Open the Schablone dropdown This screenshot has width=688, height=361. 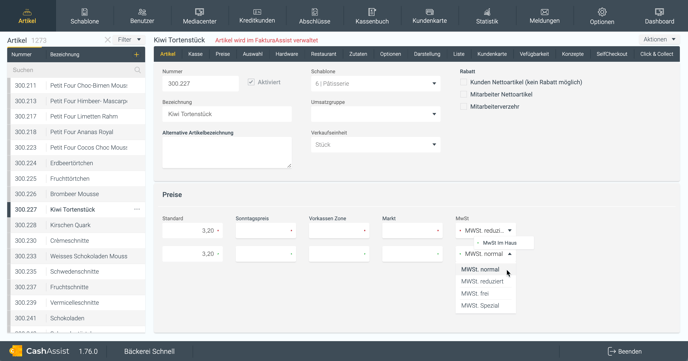[376, 83]
